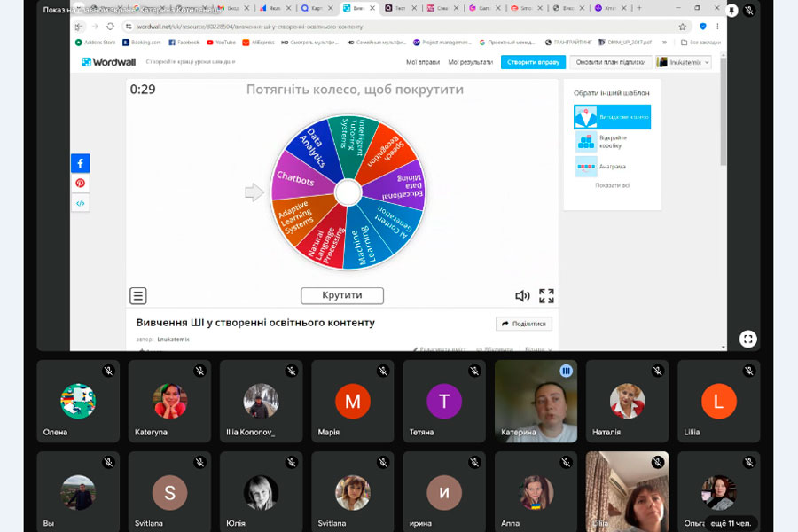Reload the browser page
The height and width of the screenshot is (532, 798).
[x=110, y=27]
